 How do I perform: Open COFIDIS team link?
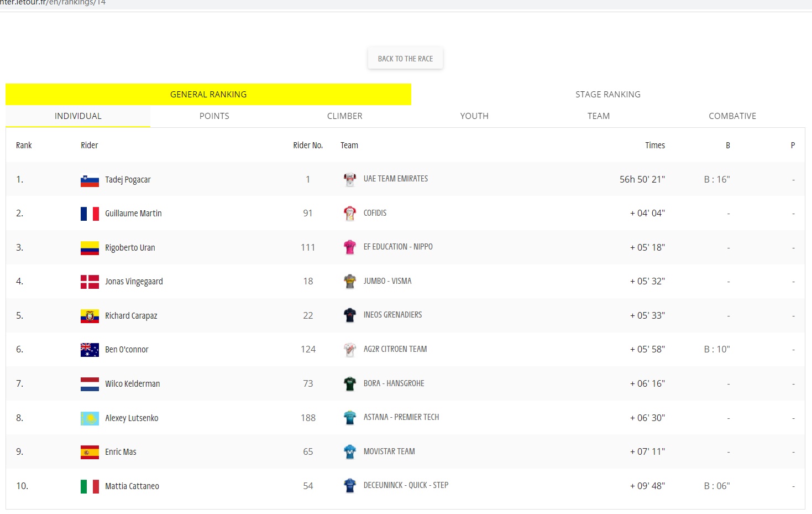click(x=375, y=213)
